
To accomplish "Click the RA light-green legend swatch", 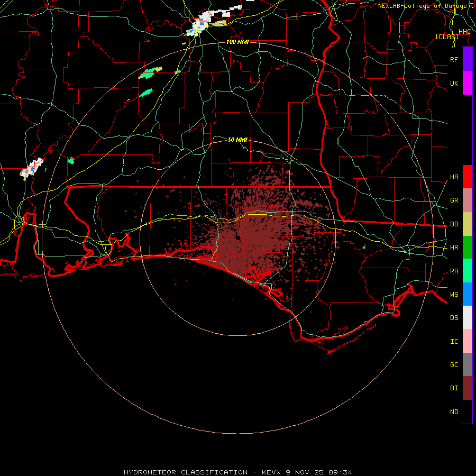I will pos(467,271).
